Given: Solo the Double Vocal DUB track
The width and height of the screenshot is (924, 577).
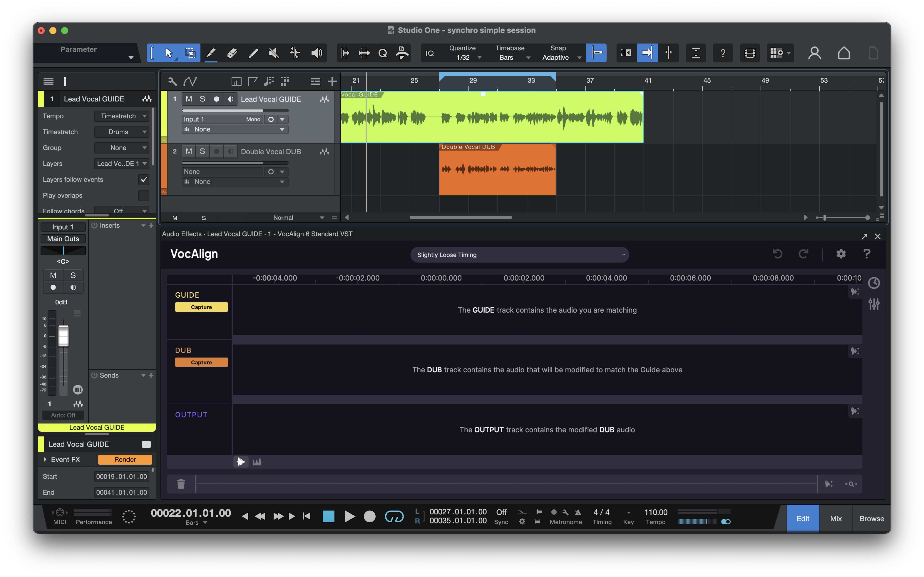Looking at the screenshot, I should coord(202,151).
